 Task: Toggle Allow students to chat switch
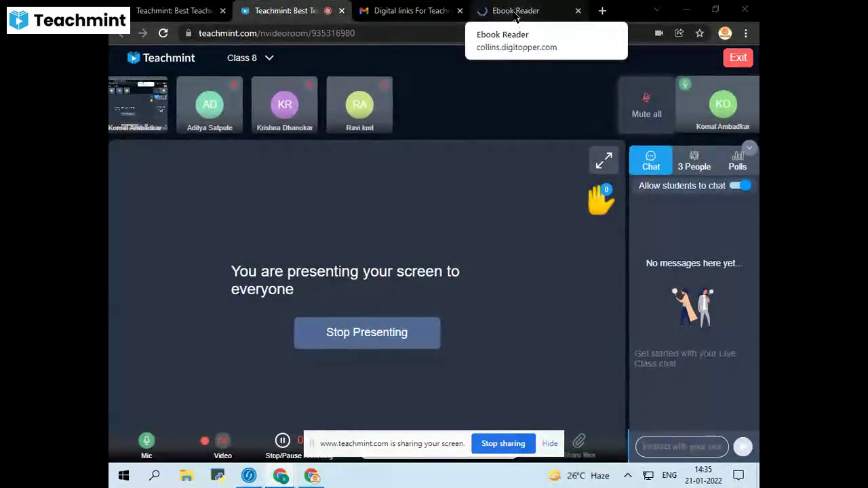740,185
